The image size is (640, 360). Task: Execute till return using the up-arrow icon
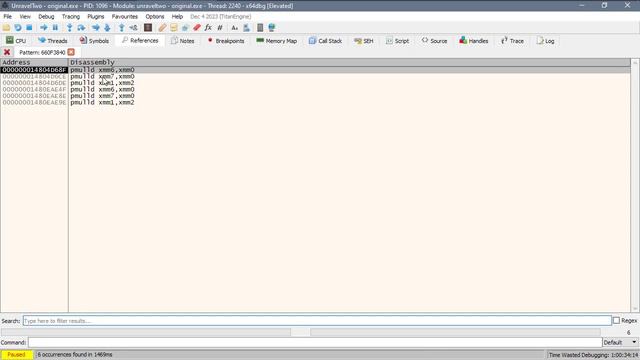click(x=121, y=28)
